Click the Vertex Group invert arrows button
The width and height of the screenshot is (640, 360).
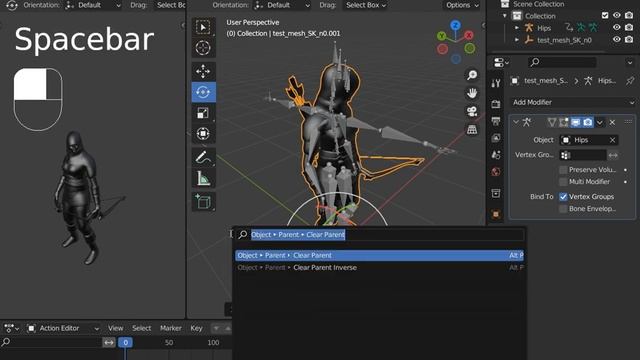click(x=613, y=155)
